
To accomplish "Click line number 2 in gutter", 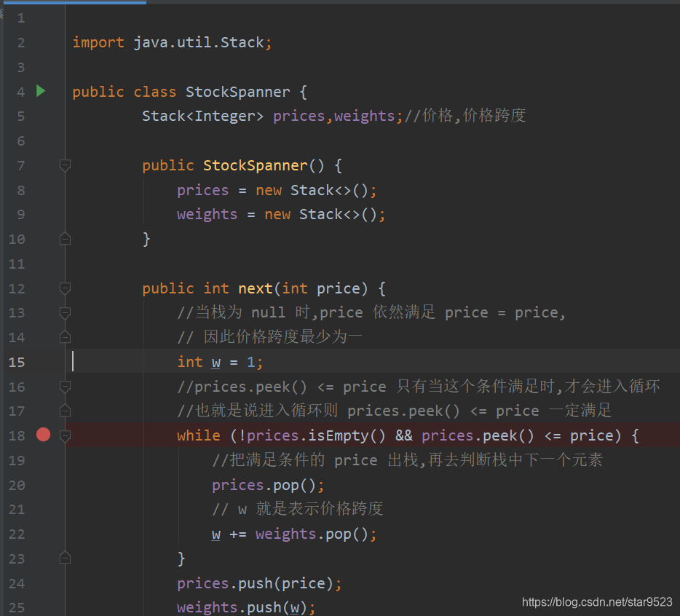I will coord(21,42).
